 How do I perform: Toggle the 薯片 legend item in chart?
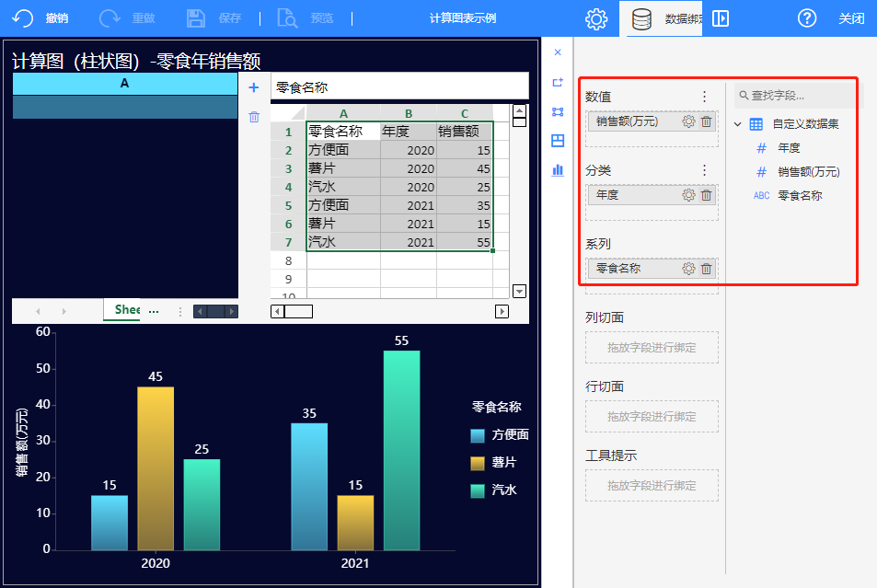[x=503, y=463]
